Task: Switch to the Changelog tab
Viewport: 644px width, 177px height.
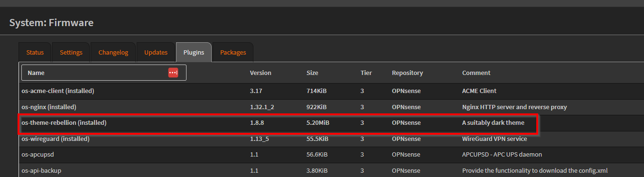Action: pos(113,52)
